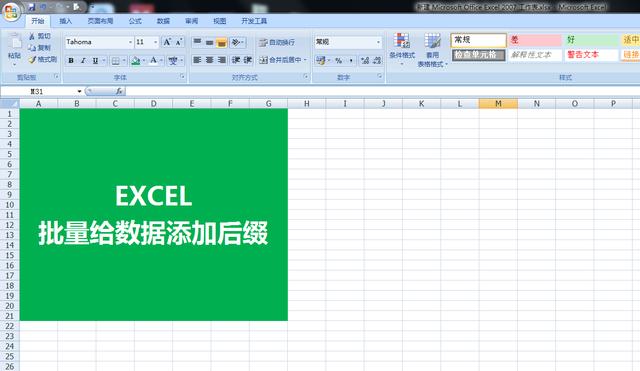
Task: Select column M header
Action: coord(498,104)
